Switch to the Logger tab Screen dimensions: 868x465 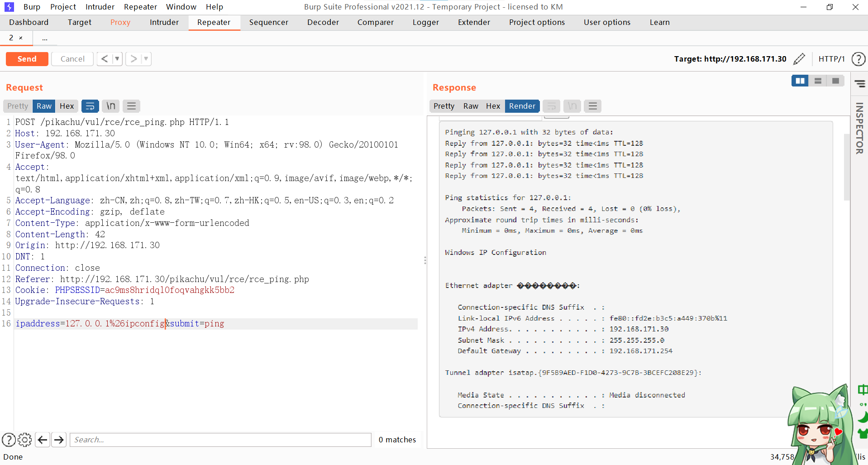(x=426, y=22)
